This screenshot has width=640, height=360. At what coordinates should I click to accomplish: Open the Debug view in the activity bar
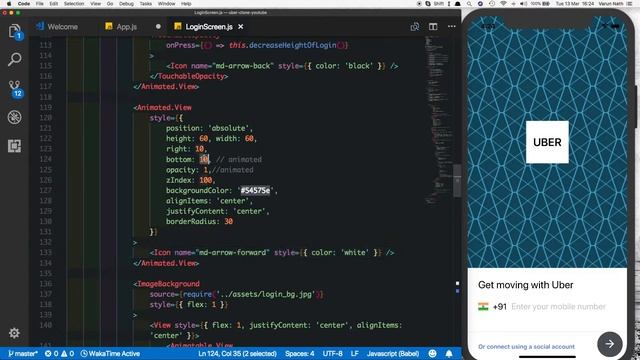[x=14, y=117]
